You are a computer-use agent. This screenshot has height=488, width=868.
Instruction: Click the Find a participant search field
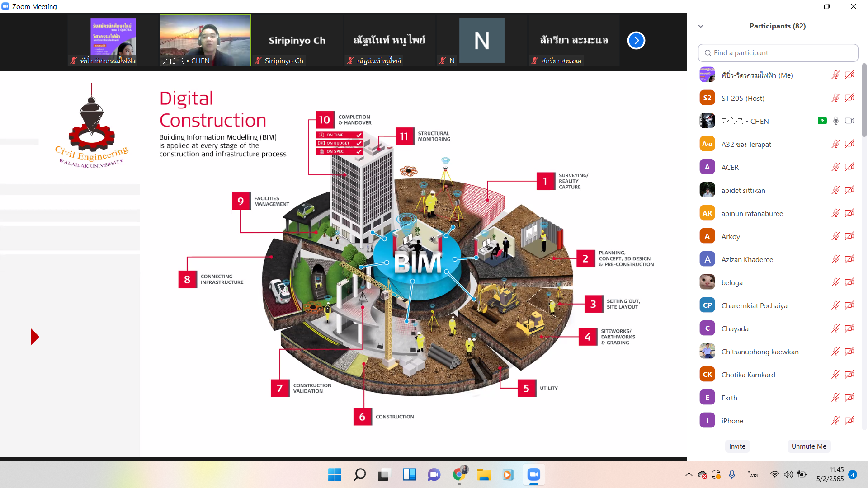pos(778,53)
